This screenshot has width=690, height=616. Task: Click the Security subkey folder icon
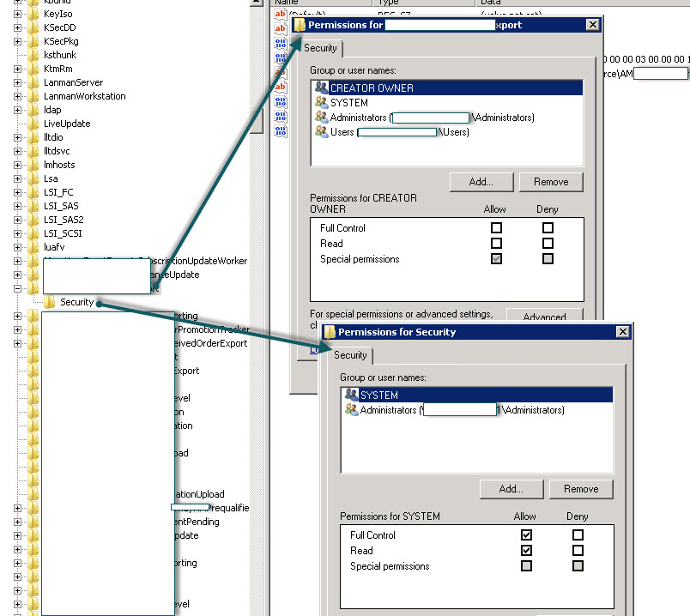coord(49,302)
